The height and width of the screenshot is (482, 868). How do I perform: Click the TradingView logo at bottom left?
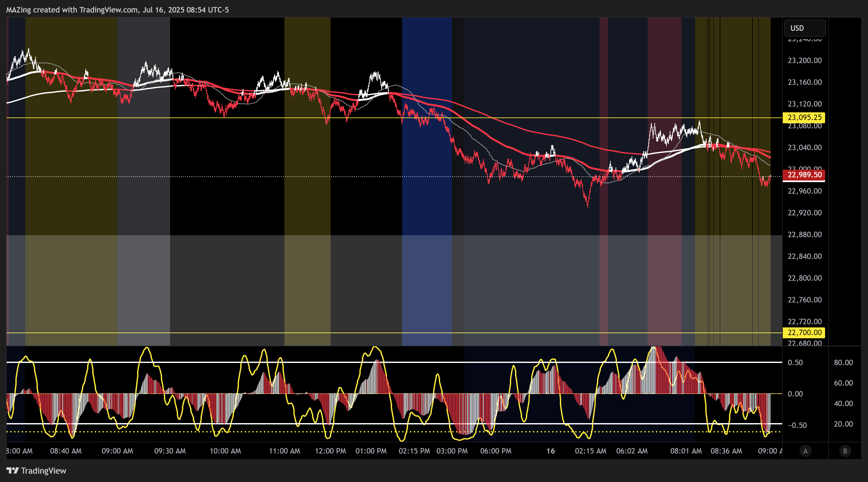[37, 470]
